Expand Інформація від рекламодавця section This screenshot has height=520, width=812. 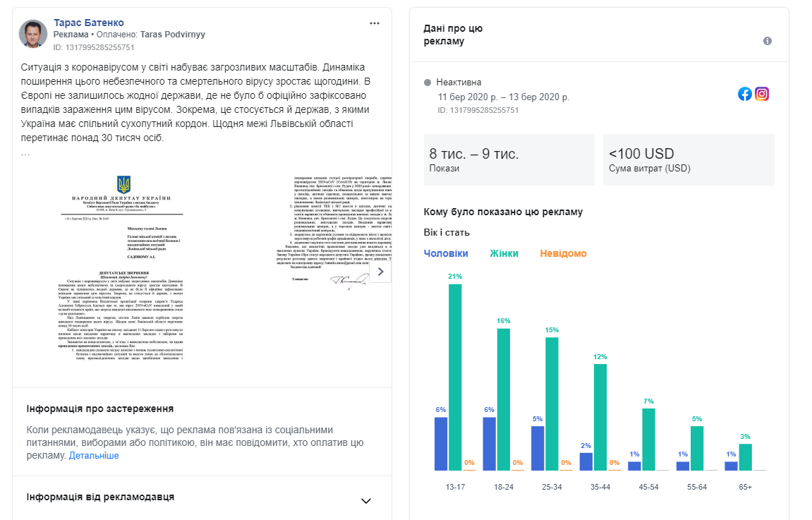pos(366,501)
